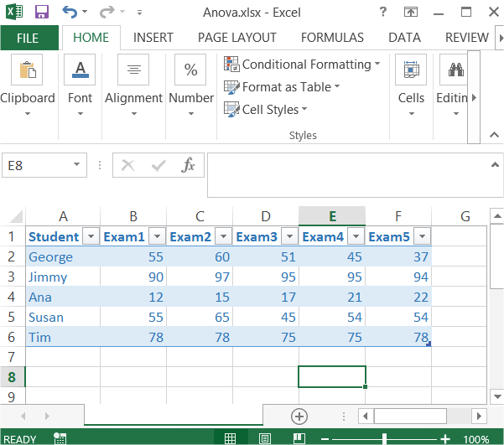
Task: Click the macro recording status icon
Action: pyautogui.click(x=60, y=438)
